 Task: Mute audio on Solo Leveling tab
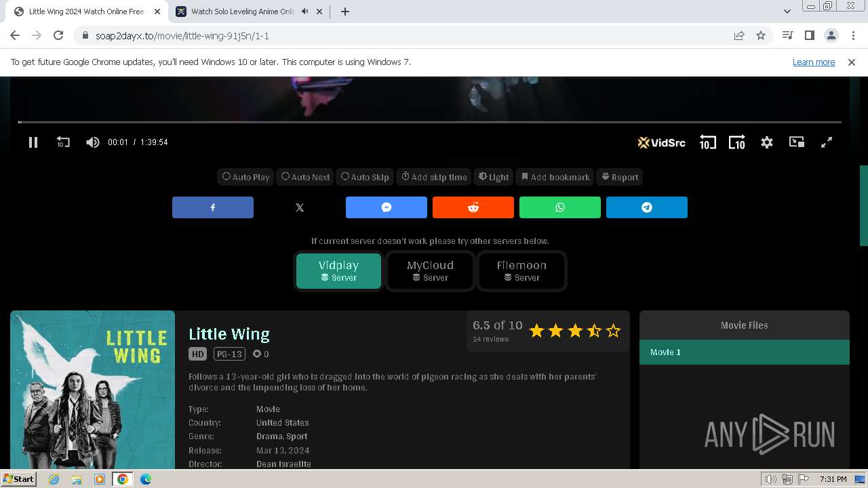304,12
